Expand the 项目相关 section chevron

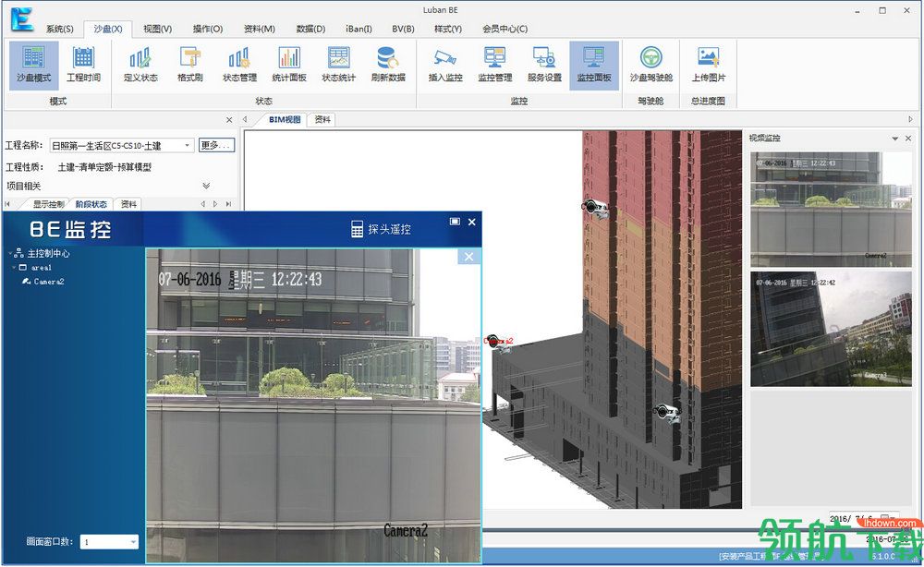point(206,186)
